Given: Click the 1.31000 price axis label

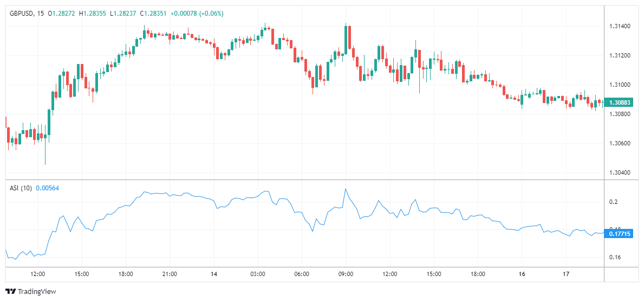Looking at the screenshot, I should pyautogui.click(x=620, y=85).
